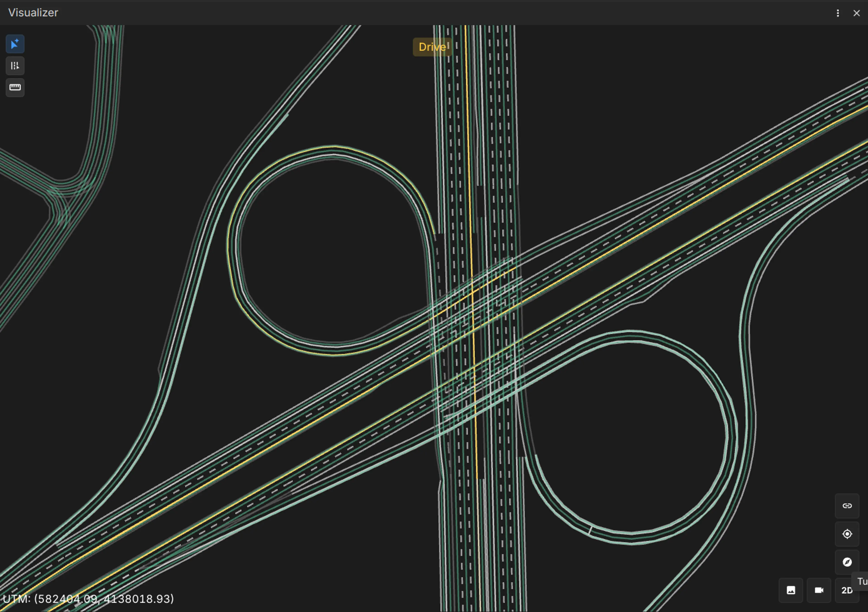This screenshot has width=868, height=612.
Task: Take a screenshot with the image button
Action: (791, 590)
